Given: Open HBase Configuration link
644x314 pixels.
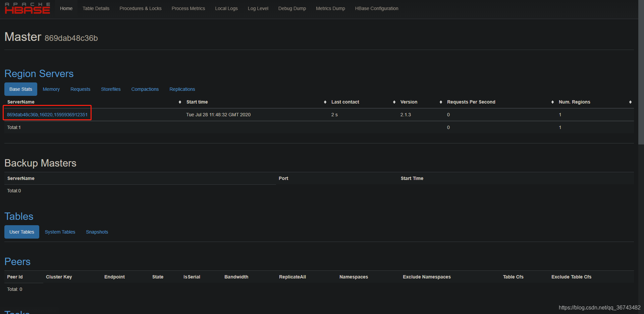Looking at the screenshot, I should point(377,8).
